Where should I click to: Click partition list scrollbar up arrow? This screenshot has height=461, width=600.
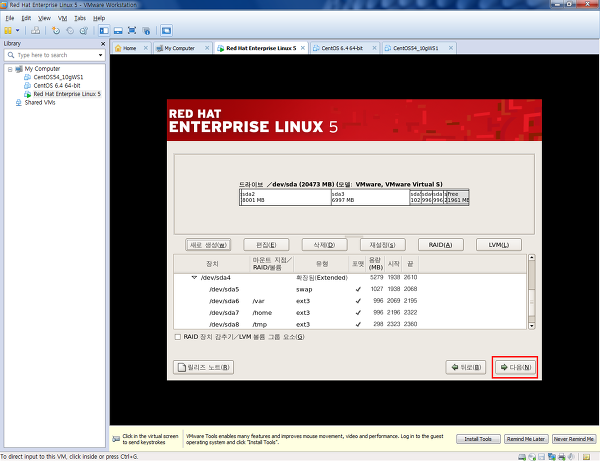pos(532,257)
